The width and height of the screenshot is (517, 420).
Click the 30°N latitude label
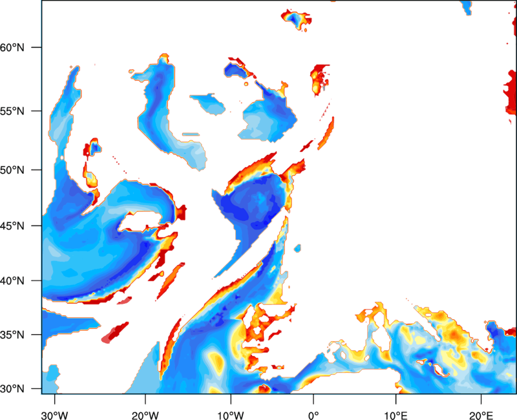coord(12,389)
